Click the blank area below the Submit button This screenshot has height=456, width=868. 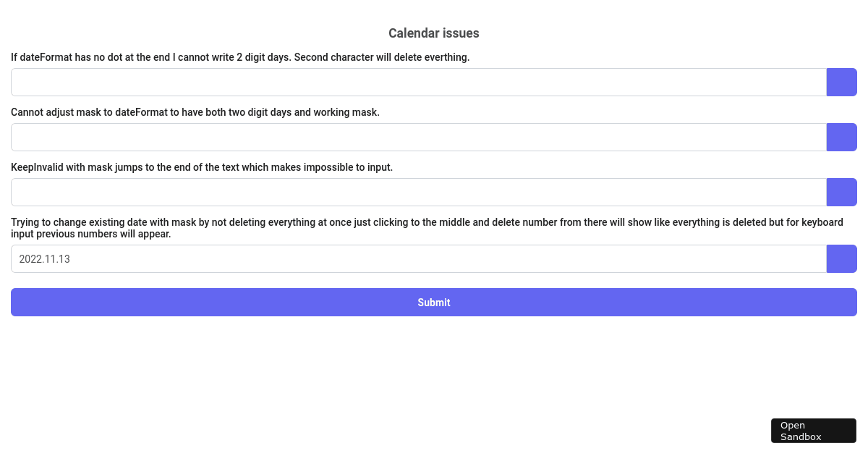[434, 362]
